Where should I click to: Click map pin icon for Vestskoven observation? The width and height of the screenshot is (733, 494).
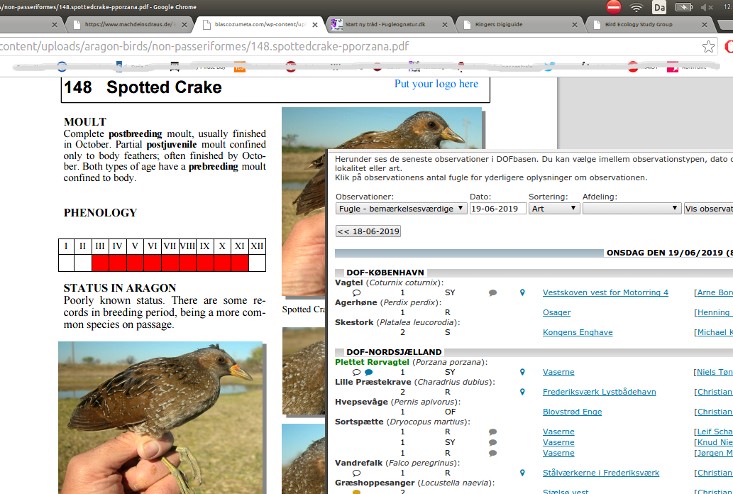(x=522, y=292)
